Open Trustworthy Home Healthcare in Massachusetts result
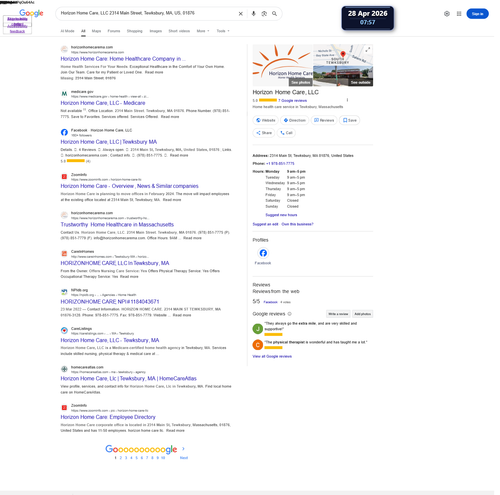 (117, 224)
